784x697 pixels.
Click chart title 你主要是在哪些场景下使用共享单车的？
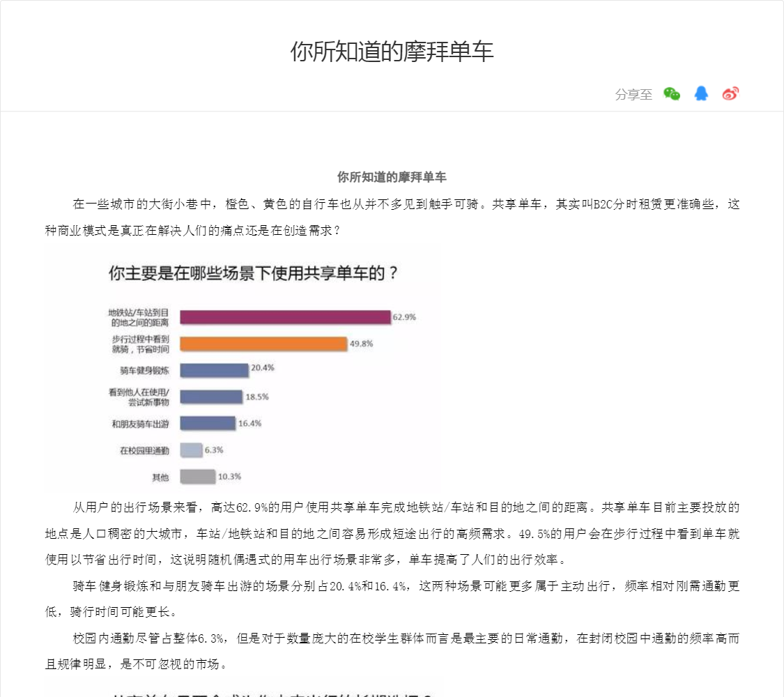coord(254,273)
